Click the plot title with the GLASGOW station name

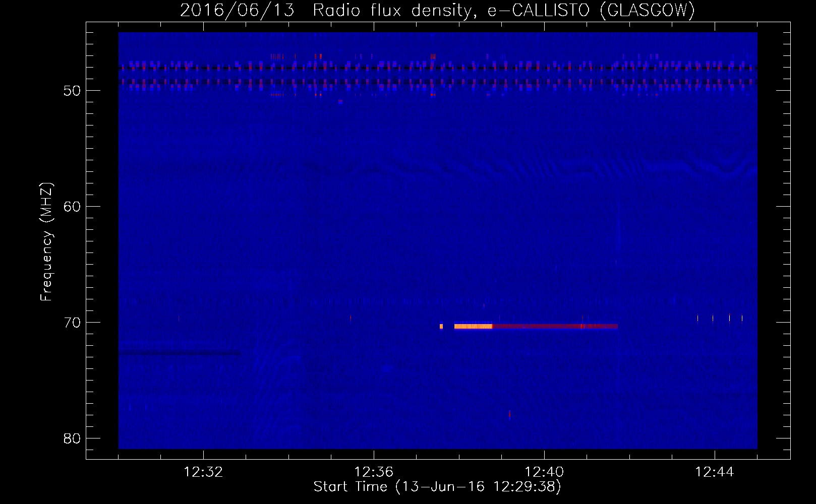point(437,10)
